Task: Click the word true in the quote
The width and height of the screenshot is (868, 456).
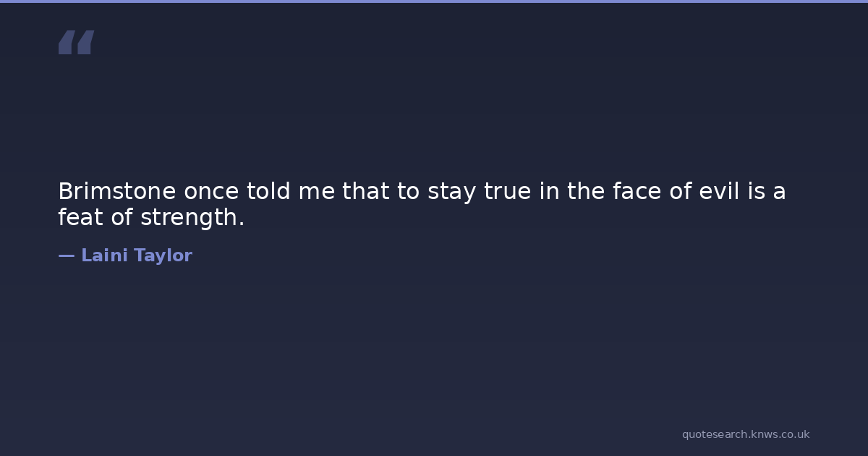Action: 509,192
